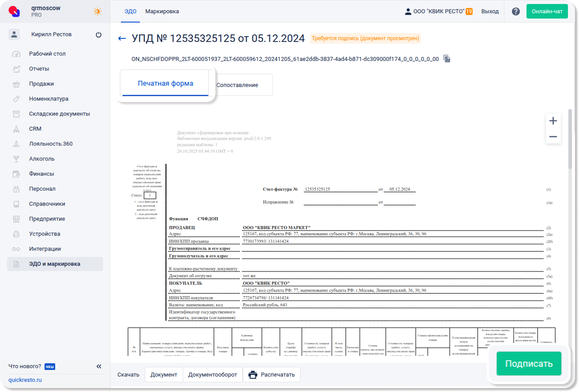The height and width of the screenshot is (392, 579).
Task: Select the ООО "КВИК РЕСТО" organization switcher
Action: tap(438, 11)
